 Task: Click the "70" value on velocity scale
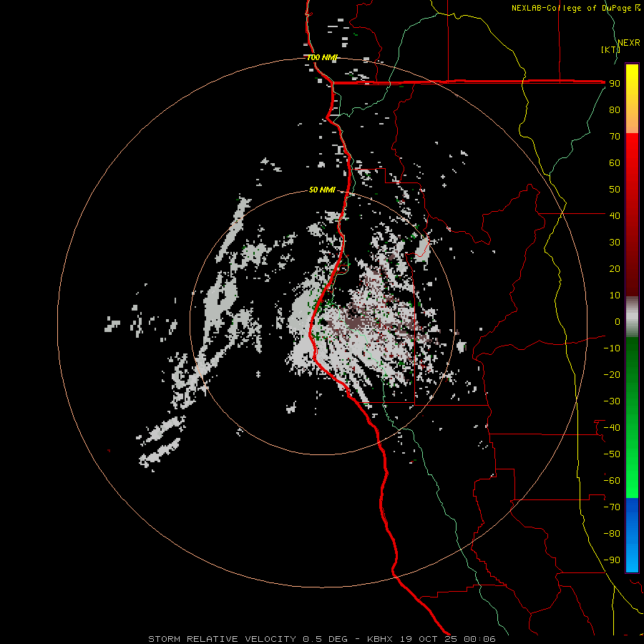615,137
